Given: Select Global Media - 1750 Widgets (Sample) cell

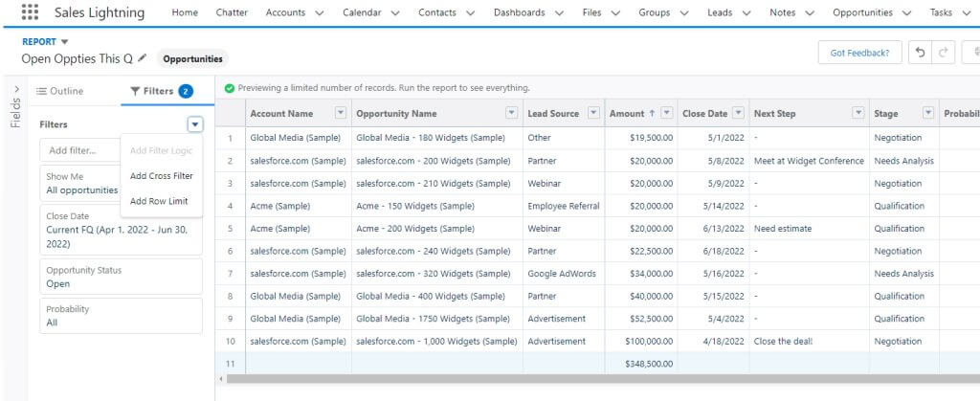Looking at the screenshot, I should point(436,319).
